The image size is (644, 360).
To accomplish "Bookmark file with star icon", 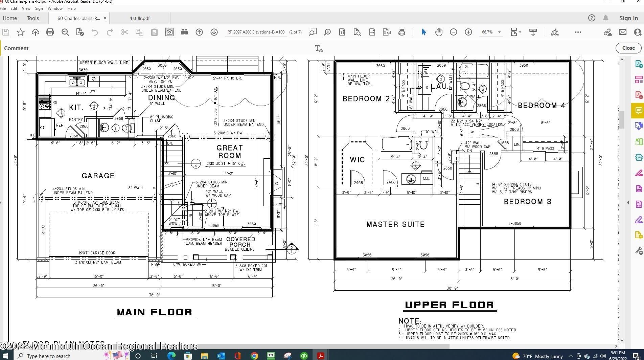I will [21, 32].
